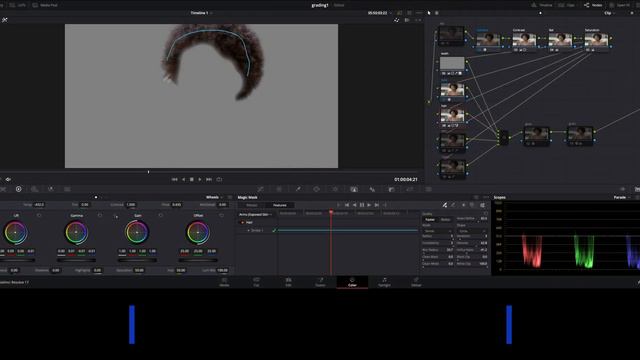Open the Timeline 1 dropdown
Viewport: 640px width, 360px height.
[201, 13]
